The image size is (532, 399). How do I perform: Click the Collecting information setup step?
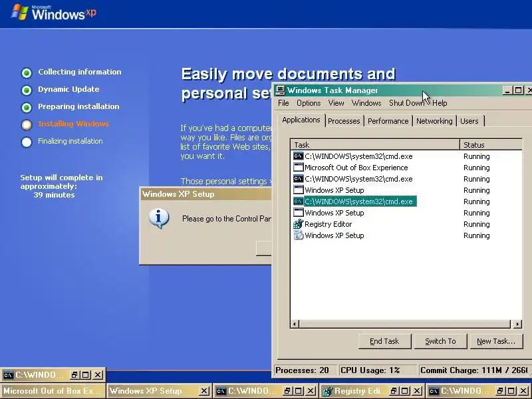click(79, 72)
